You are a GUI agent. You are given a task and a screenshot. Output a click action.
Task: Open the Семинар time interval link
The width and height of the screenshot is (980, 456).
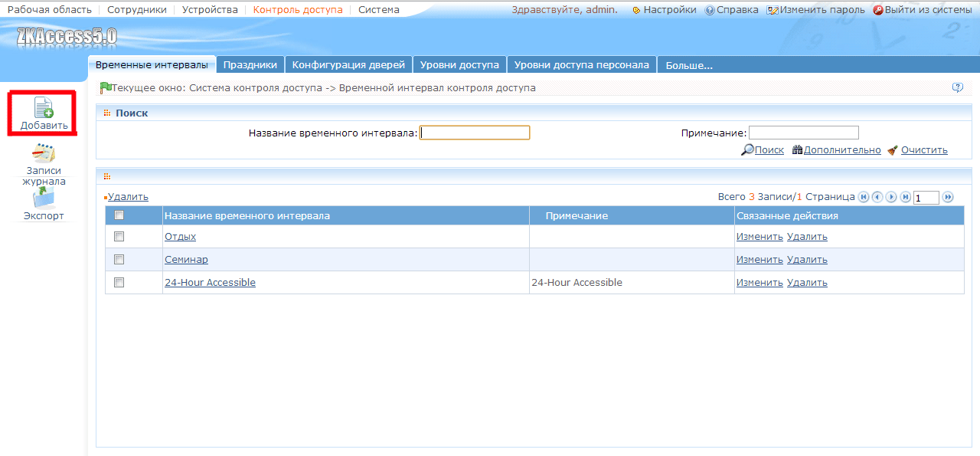click(x=186, y=260)
